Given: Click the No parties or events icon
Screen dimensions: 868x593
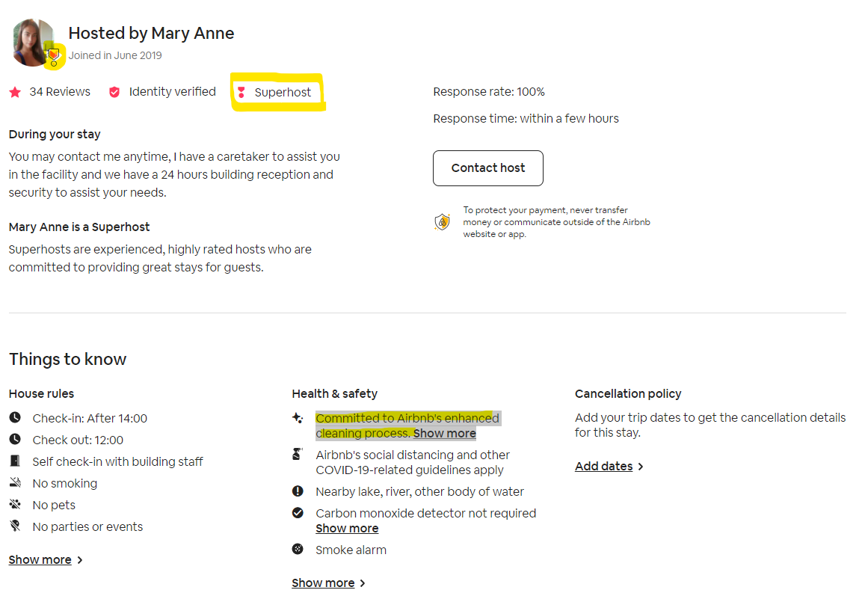Looking at the screenshot, I should point(15,526).
